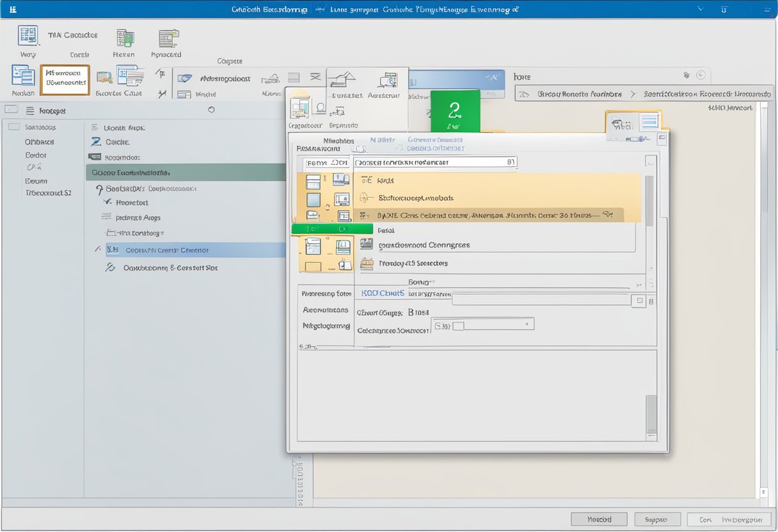Click the blue Z icon in the list
778x532 pixels.
click(96, 142)
